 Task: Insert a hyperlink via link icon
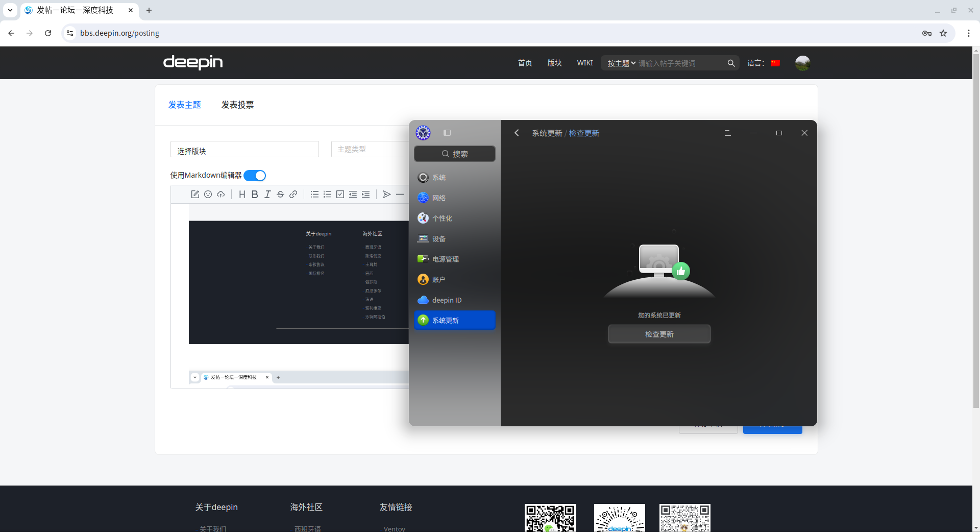click(x=293, y=195)
